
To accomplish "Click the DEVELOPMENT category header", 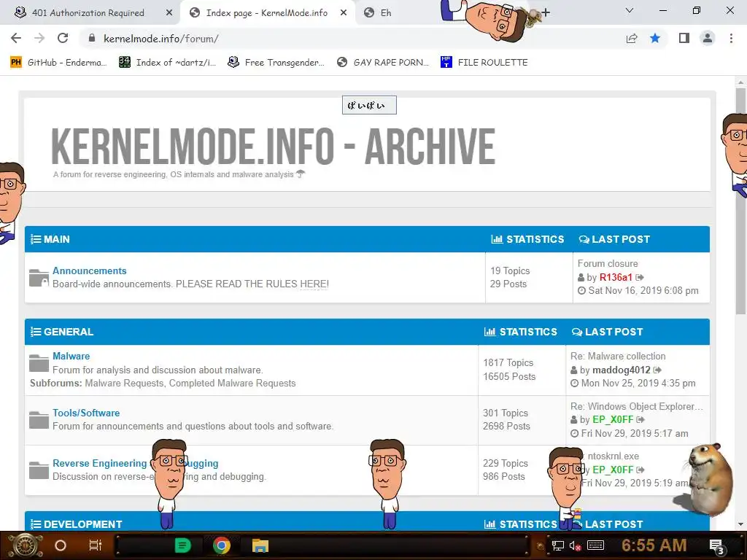I will 82,524.
